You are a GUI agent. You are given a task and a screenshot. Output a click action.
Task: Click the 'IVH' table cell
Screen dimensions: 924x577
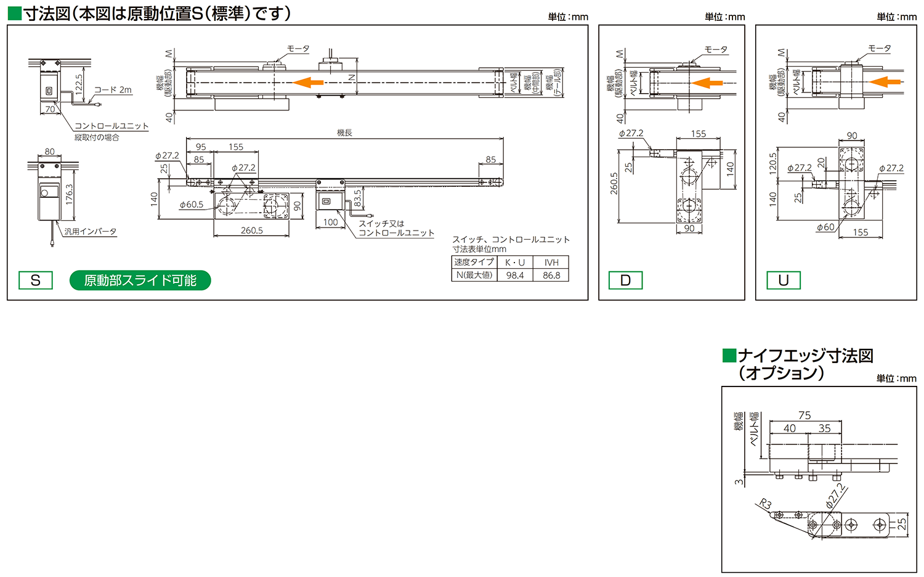pos(551,262)
